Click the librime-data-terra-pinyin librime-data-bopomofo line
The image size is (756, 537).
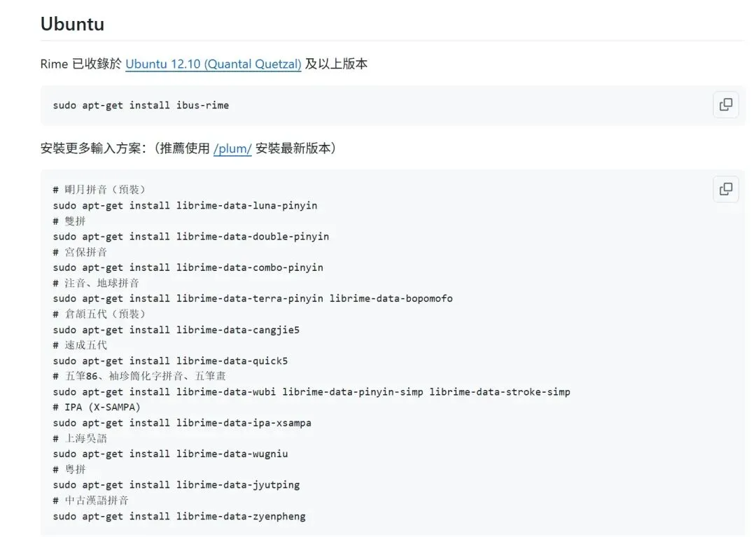tap(253, 298)
